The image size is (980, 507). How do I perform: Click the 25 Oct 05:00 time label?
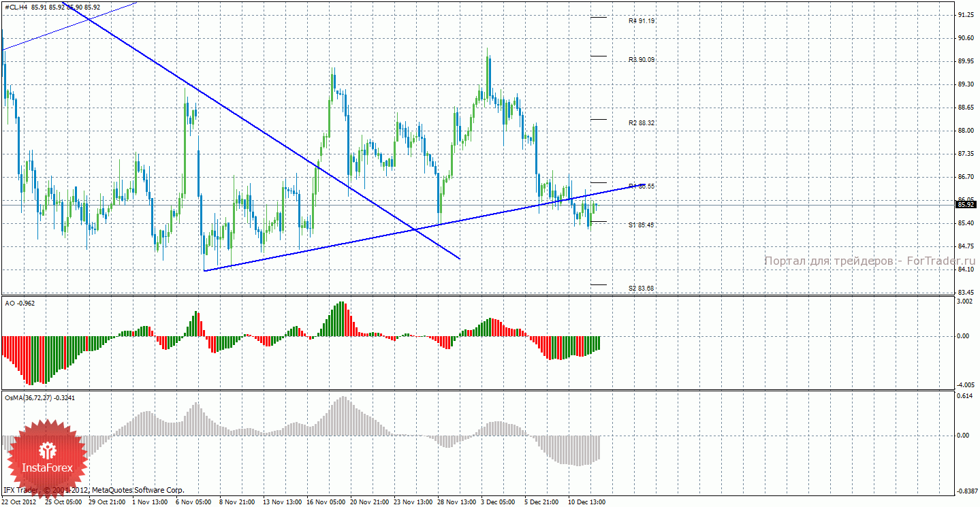63,502
